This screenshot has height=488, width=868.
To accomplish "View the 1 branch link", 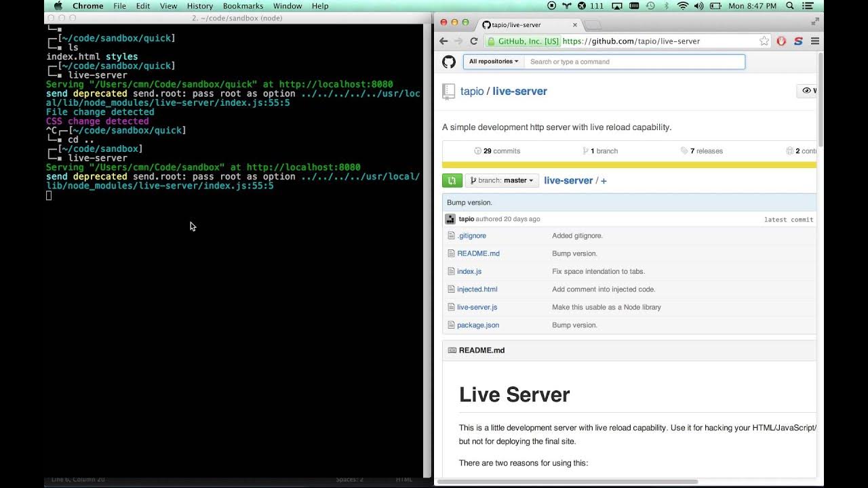I will tap(600, 151).
